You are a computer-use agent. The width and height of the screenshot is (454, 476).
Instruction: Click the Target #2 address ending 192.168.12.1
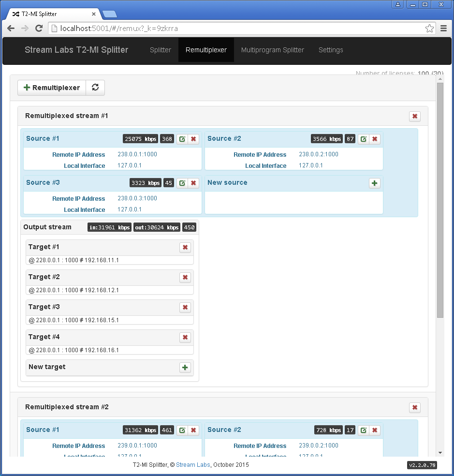tap(74, 290)
